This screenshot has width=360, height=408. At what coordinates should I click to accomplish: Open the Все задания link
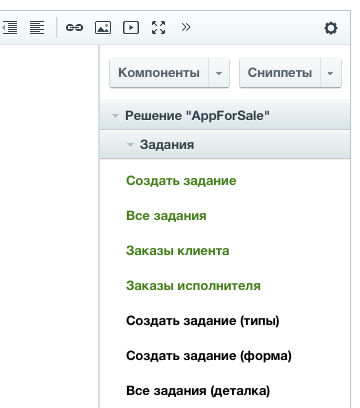tap(166, 216)
